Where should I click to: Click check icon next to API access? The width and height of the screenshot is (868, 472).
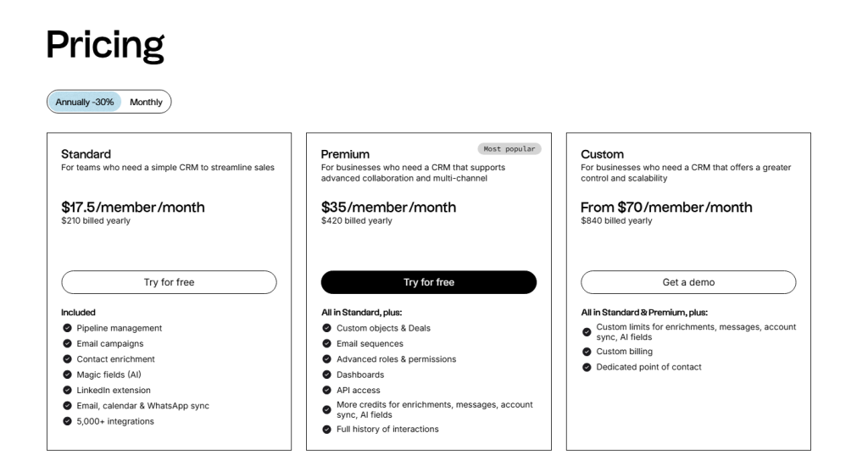pyautogui.click(x=327, y=391)
